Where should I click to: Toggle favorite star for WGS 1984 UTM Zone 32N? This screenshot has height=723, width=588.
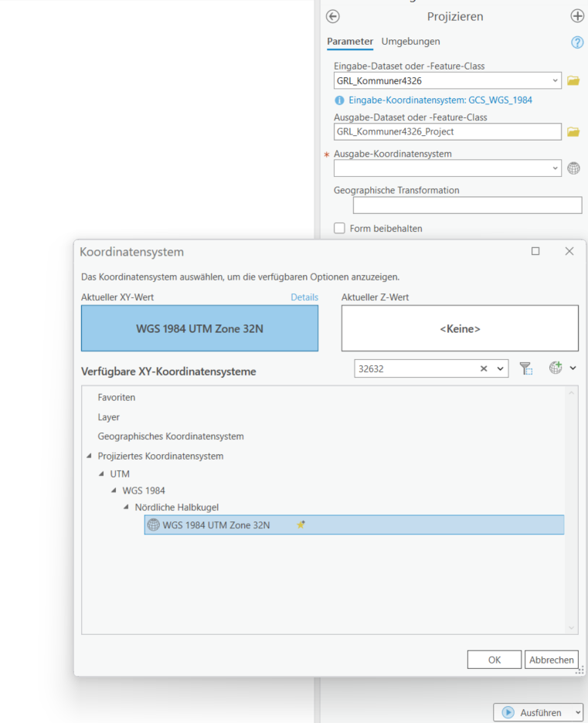[301, 524]
